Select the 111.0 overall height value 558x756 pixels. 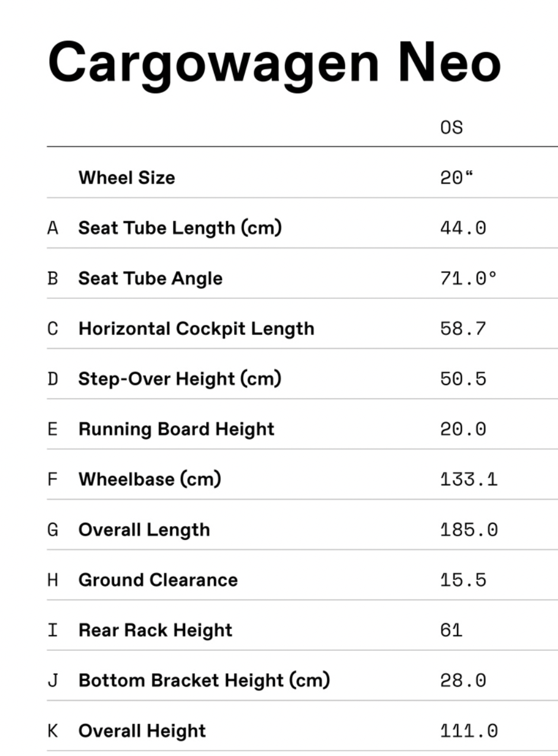[469, 731]
